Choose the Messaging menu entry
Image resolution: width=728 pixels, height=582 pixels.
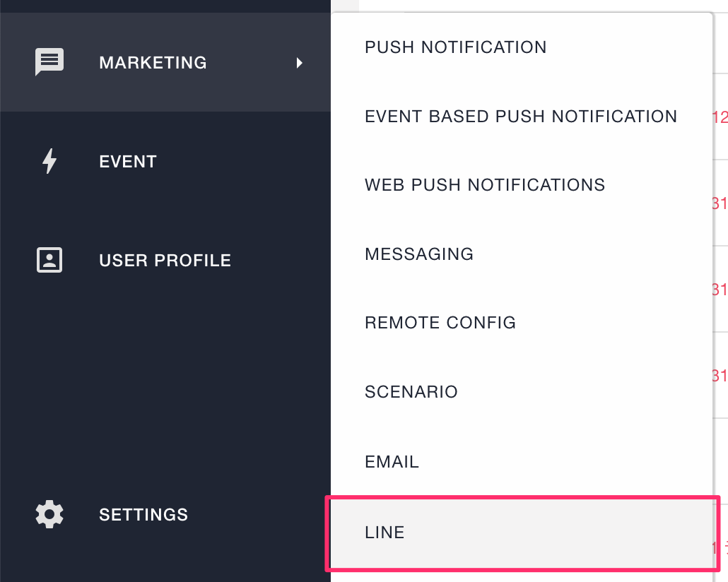point(419,254)
